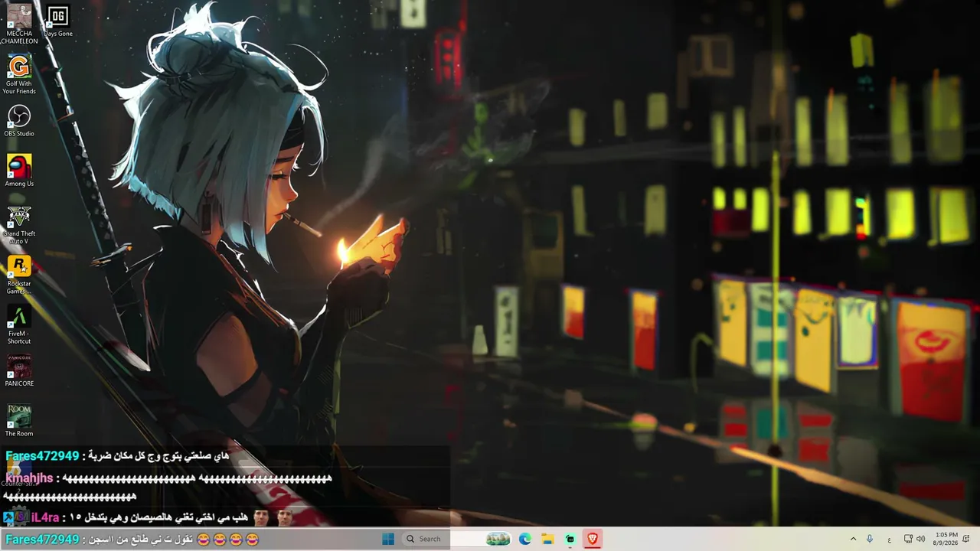Image resolution: width=980 pixels, height=551 pixels.
Task: Open the MECCHA CHAMELEON desktop shortcut
Action: (19, 24)
